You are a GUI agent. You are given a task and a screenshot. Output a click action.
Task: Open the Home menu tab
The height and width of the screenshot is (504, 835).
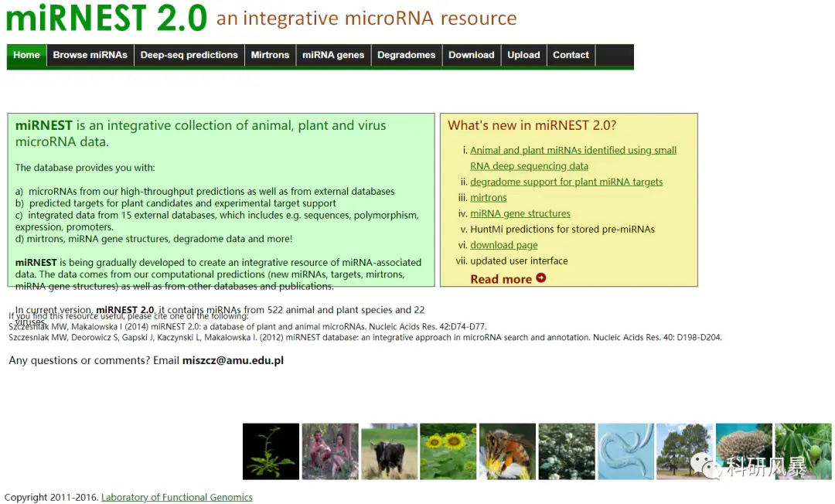point(26,56)
